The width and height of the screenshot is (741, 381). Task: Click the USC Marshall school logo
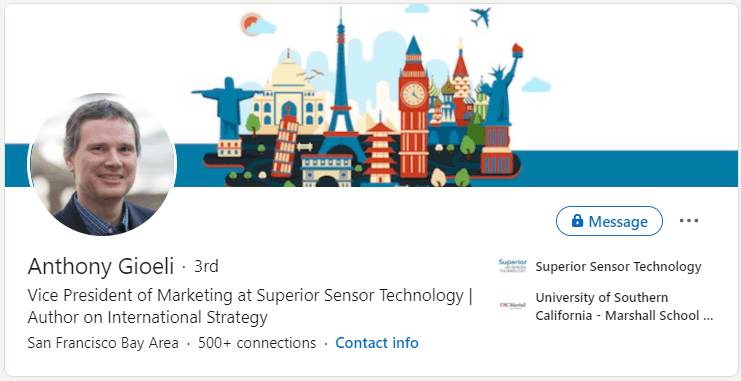[512, 305]
